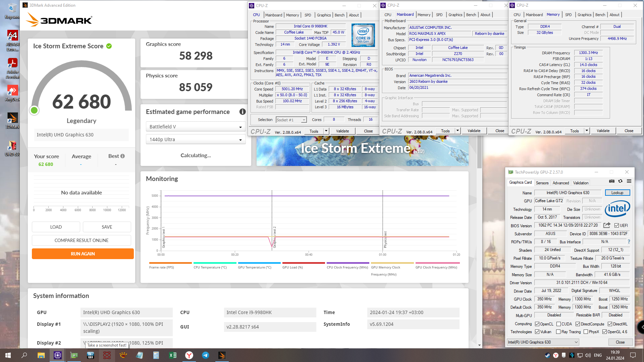The height and width of the screenshot is (362, 644).
Task: Click the GPU Load (%) legend bar
Action: (304, 263)
